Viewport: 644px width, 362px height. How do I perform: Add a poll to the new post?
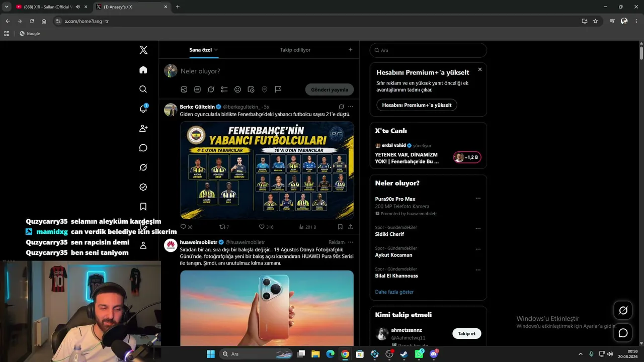[x=224, y=89]
